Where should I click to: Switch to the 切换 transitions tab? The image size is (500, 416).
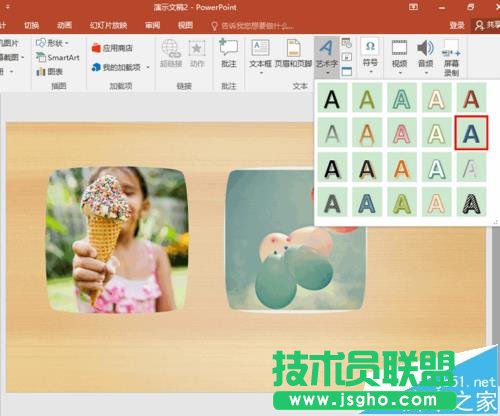click(x=32, y=25)
